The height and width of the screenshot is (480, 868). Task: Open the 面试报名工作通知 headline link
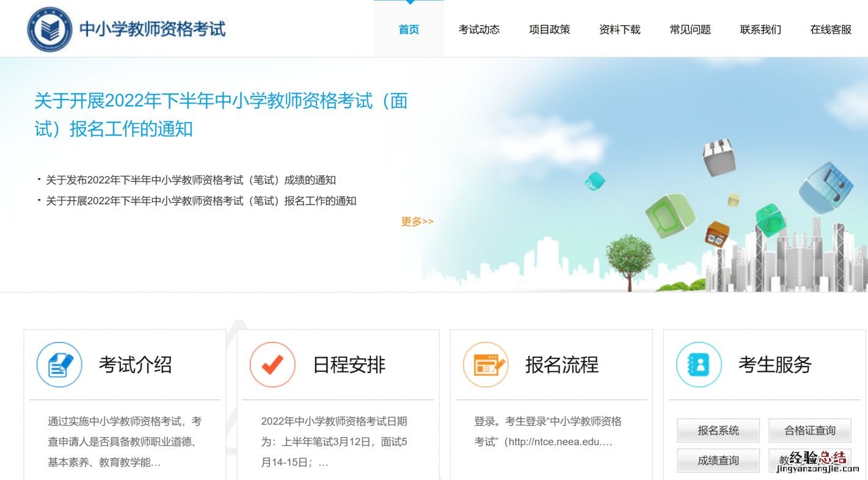(221, 115)
